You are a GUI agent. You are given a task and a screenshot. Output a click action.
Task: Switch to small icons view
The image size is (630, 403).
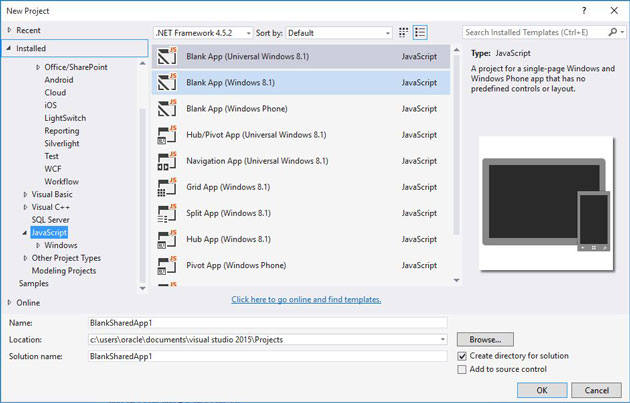tap(403, 33)
